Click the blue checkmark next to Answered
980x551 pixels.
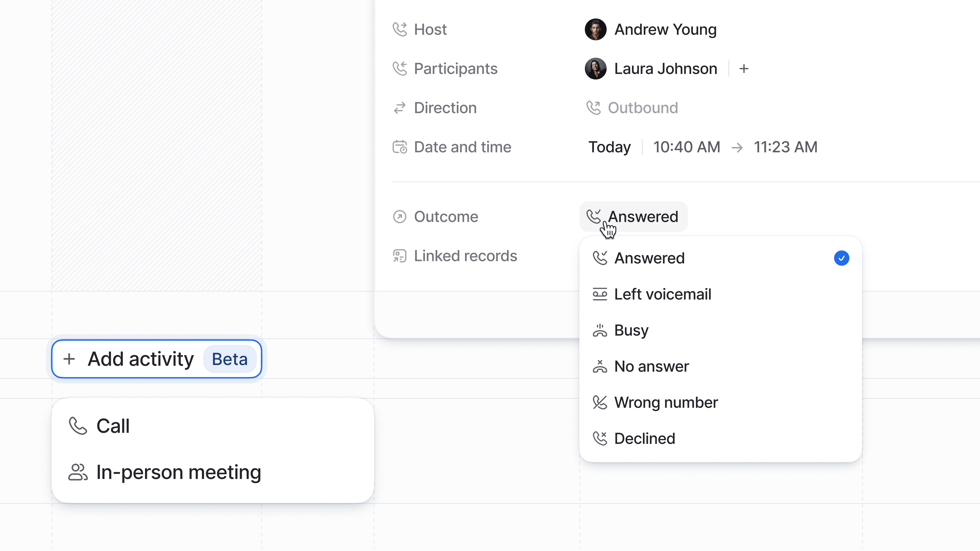[x=841, y=258]
